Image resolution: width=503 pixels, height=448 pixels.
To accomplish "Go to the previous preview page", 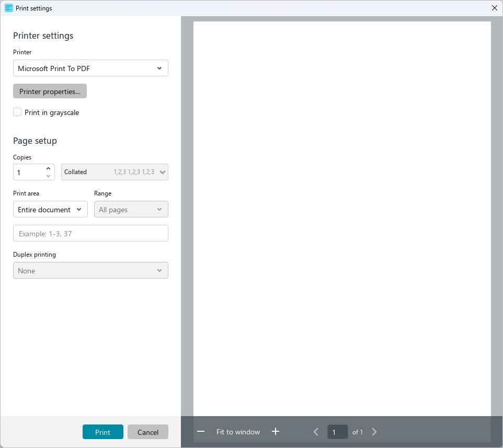I will click(316, 432).
